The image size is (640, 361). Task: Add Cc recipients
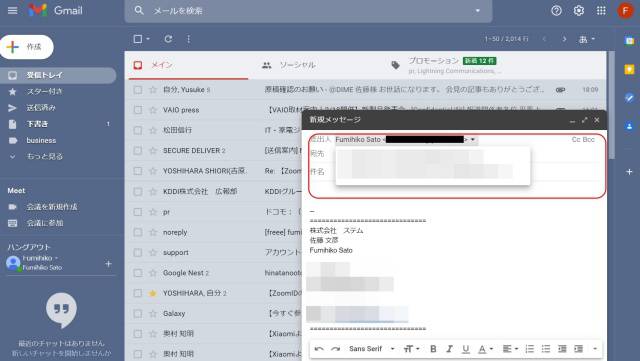(x=576, y=140)
